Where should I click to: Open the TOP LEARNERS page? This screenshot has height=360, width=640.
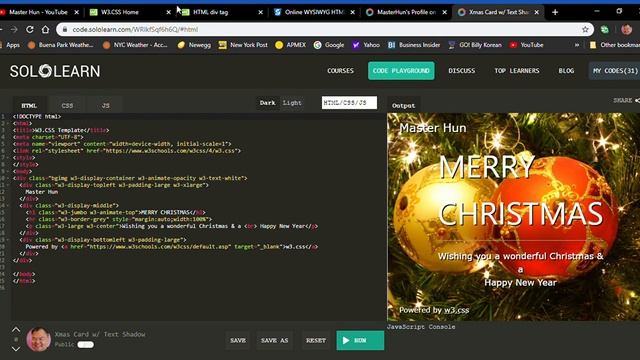point(517,71)
